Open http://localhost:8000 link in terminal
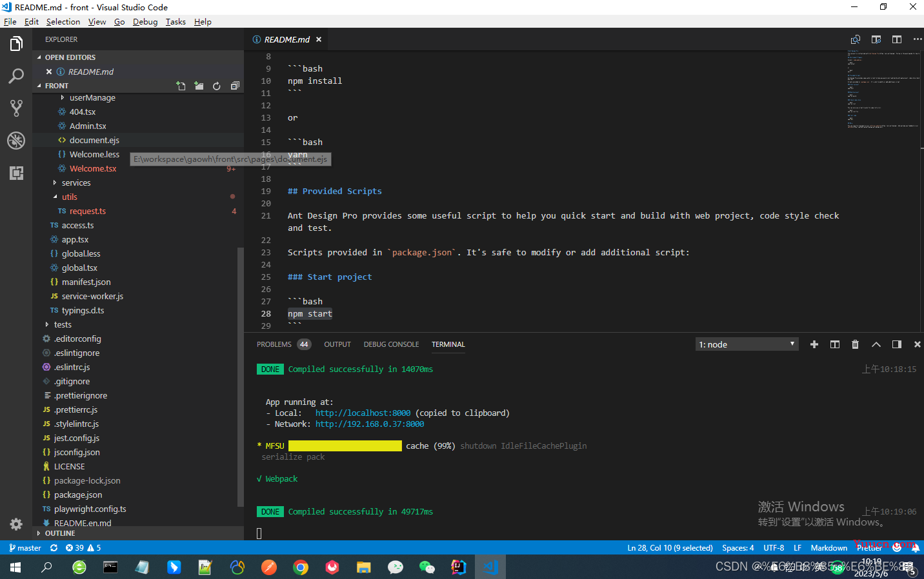This screenshot has height=579, width=924. click(363, 413)
